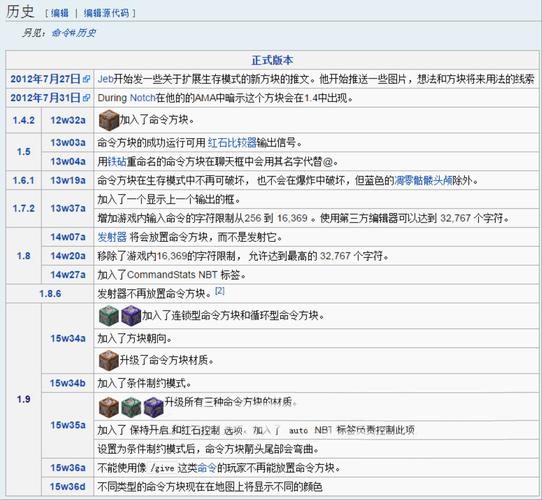The height and width of the screenshot is (500, 542).
Task: Click the external-link icon after 2012年7月27日
Action: click(86, 80)
